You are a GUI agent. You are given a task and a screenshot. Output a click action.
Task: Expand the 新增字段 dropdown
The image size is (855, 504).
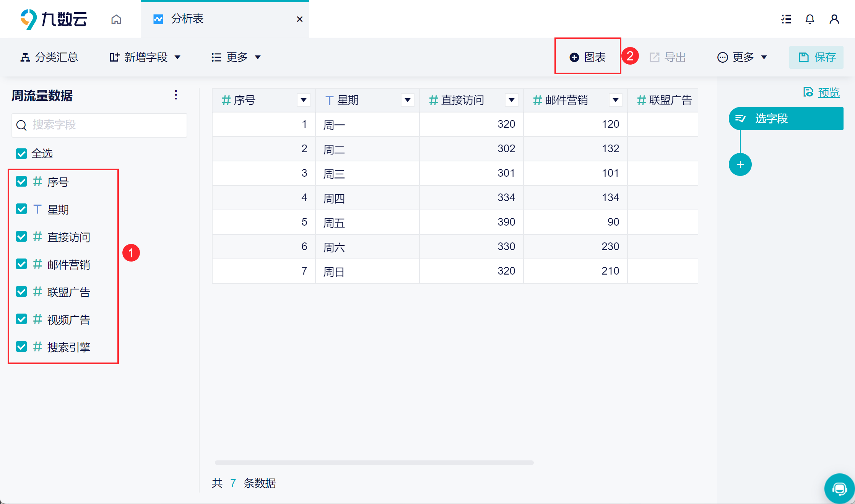coord(145,57)
